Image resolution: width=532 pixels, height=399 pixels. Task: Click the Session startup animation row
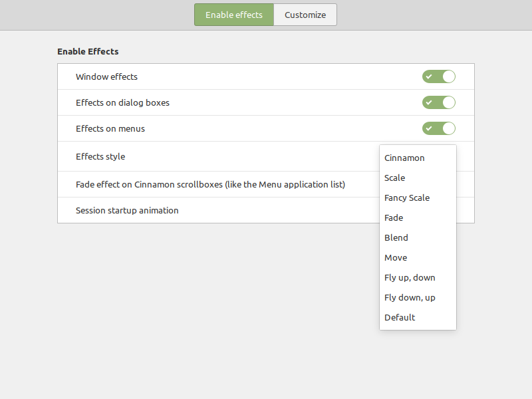tap(126, 210)
